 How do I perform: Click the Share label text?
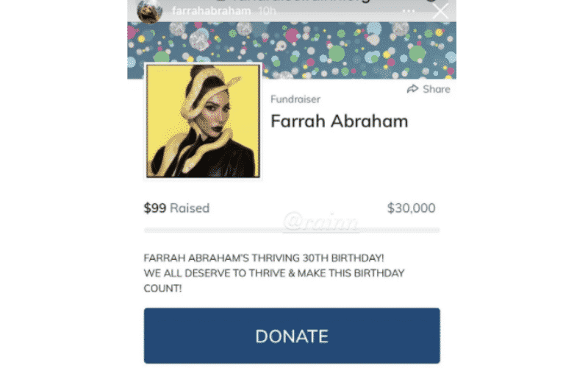(x=436, y=89)
